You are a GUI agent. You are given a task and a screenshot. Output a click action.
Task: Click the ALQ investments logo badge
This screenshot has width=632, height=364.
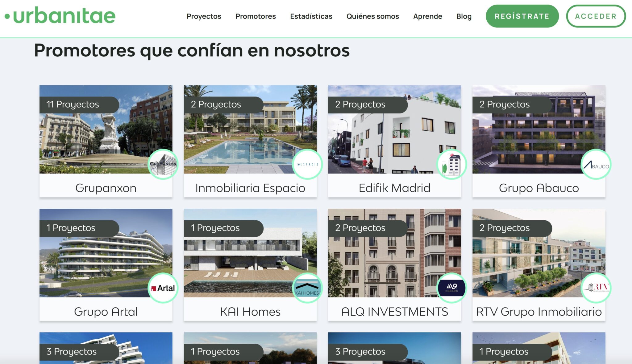pyautogui.click(x=452, y=288)
